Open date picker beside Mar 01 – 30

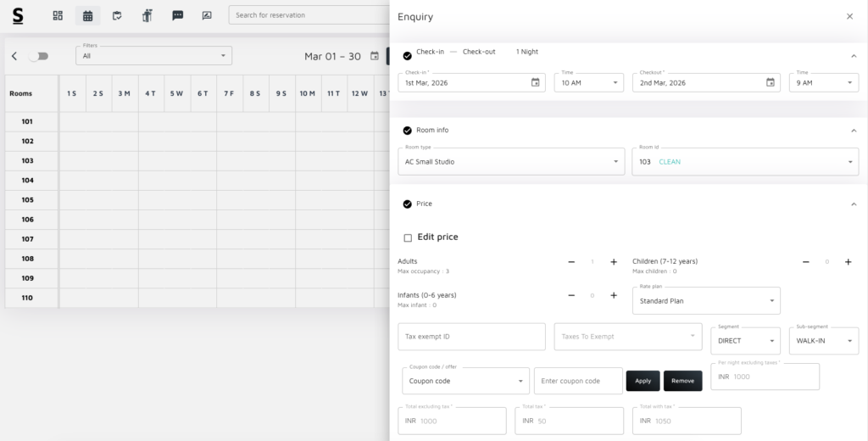coord(374,56)
